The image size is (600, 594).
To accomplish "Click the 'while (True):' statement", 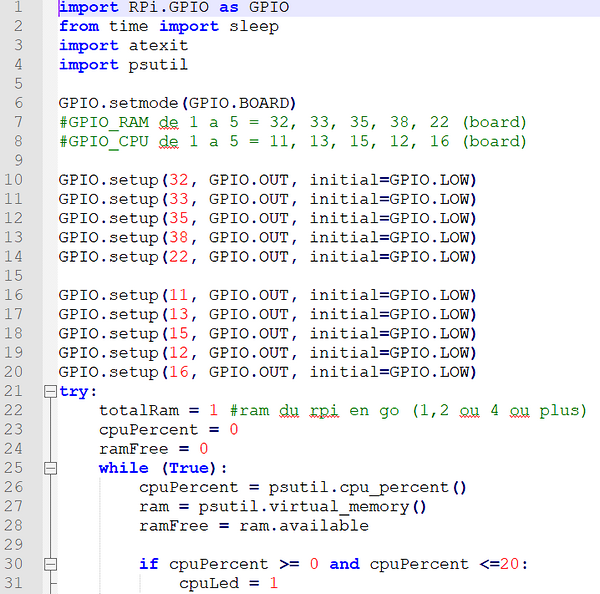I will [163, 468].
